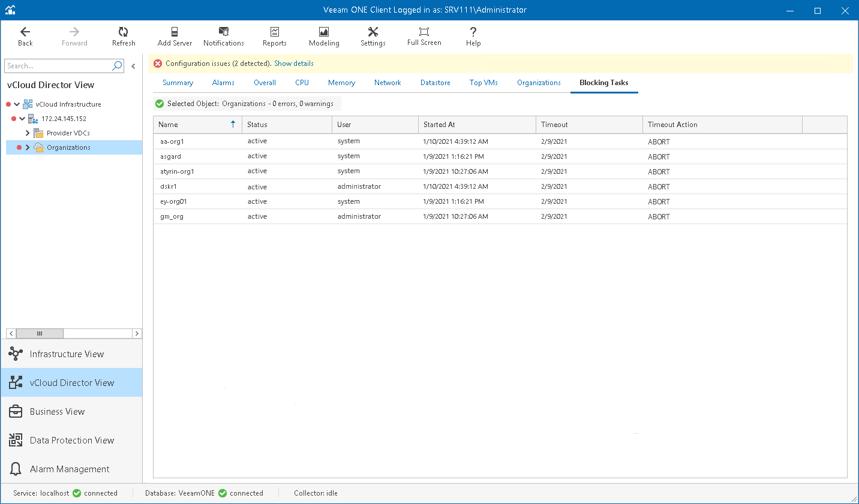Viewport: 859px width, 504px height.
Task: Click the Veeam ONE app icon in title bar
Action: point(10,10)
